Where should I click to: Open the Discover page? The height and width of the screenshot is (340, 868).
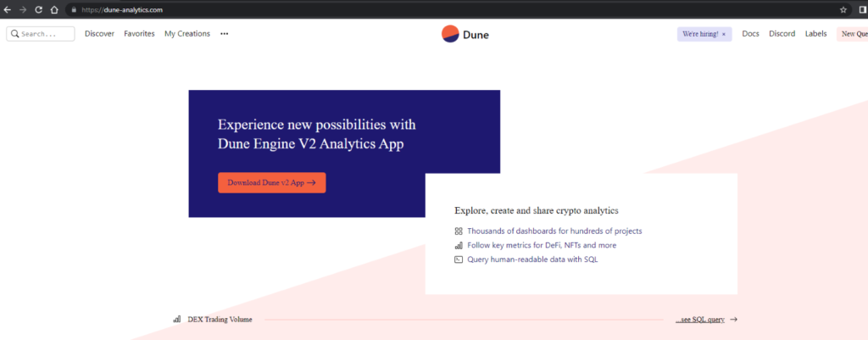click(x=100, y=34)
